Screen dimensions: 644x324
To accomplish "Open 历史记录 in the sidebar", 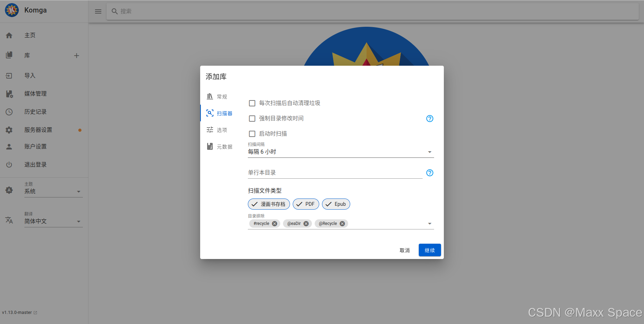I will click(44, 112).
